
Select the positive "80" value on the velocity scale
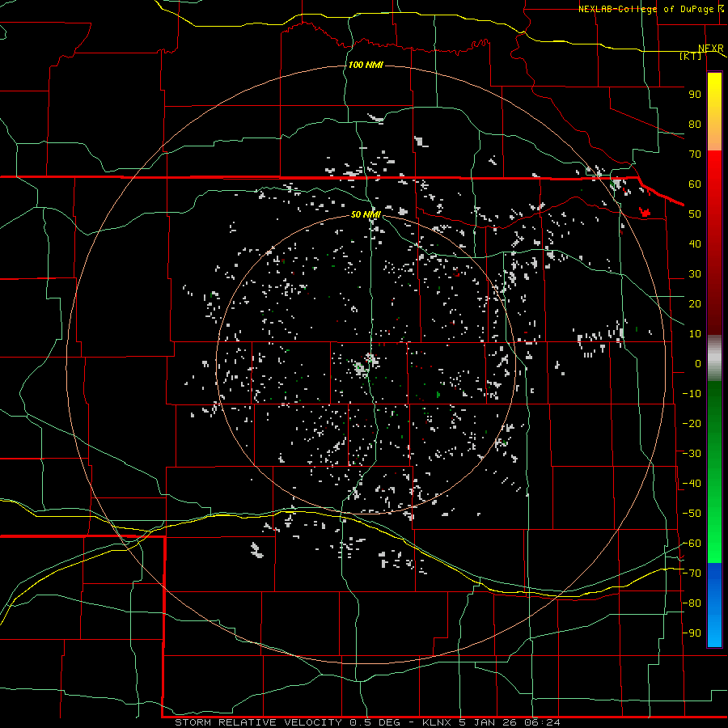tap(695, 125)
